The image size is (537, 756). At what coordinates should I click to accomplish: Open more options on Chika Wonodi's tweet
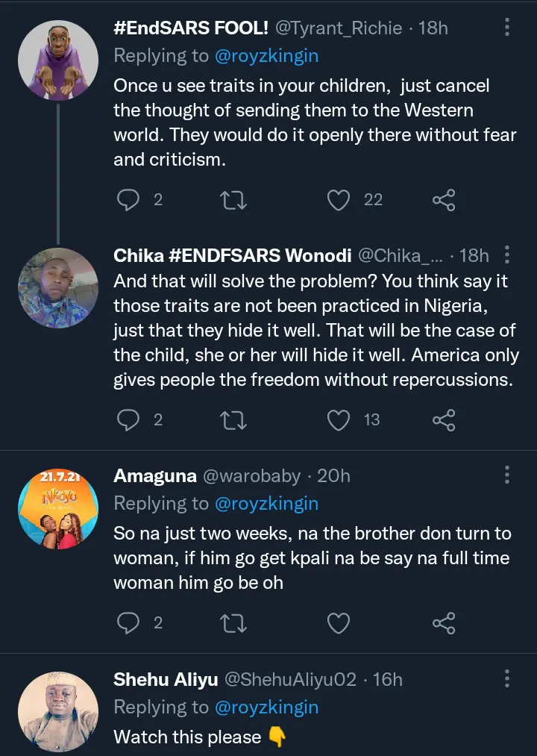(x=507, y=255)
